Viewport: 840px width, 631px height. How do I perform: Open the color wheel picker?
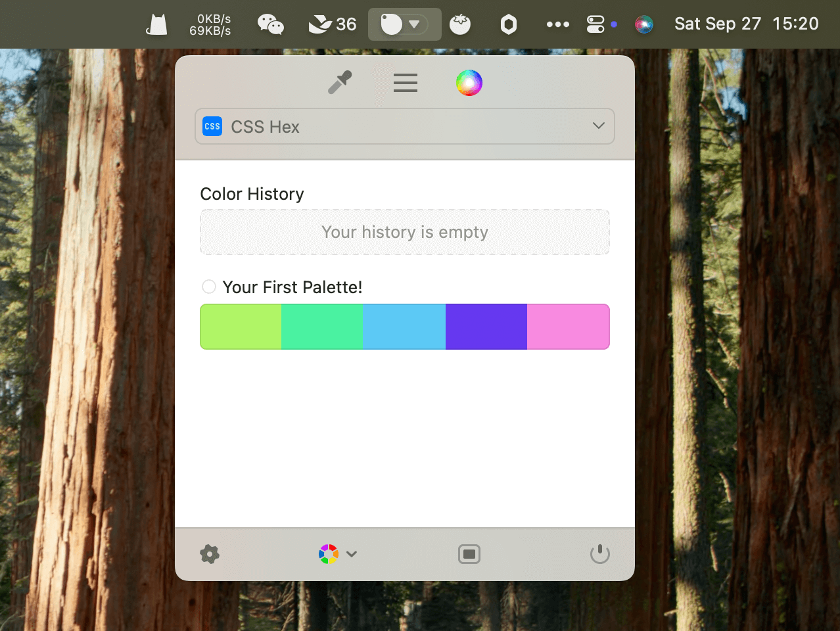coord(469,83)
